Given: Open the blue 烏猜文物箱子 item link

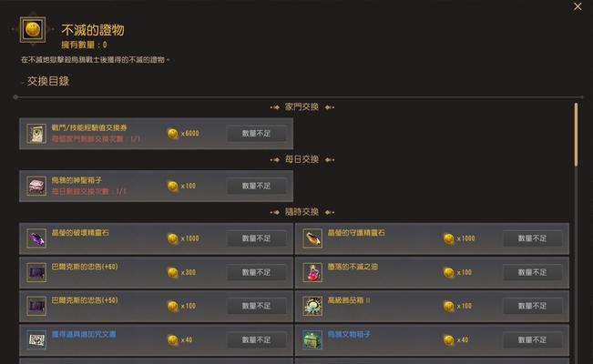Looking at the screenshot, I should [x=349, y=335].
